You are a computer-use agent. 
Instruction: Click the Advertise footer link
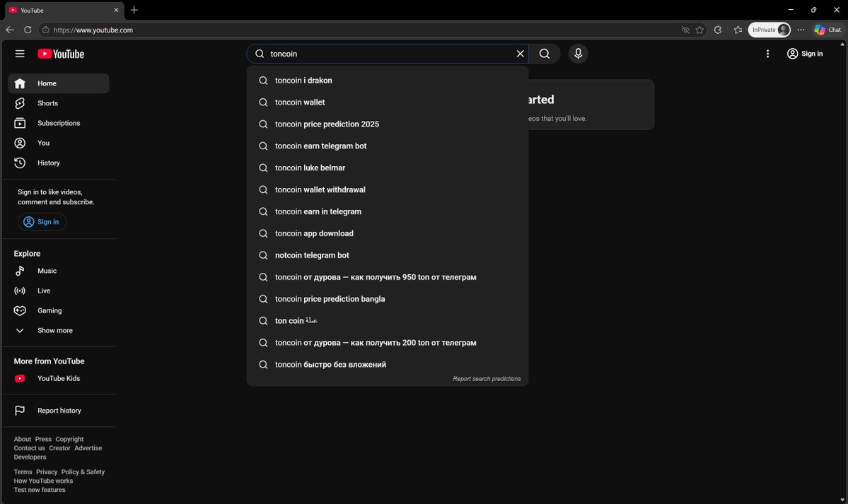[88, 447]
